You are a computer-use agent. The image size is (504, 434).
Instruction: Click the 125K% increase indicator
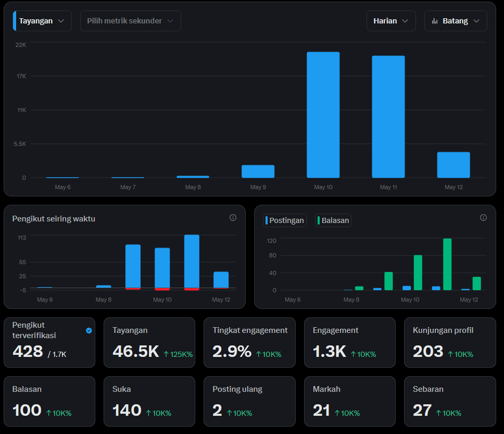point(178,354)
